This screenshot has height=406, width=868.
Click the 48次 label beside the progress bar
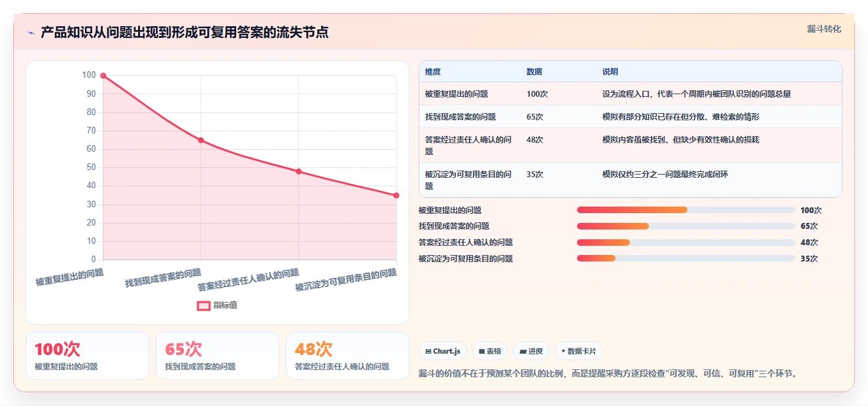click(809, 243)
